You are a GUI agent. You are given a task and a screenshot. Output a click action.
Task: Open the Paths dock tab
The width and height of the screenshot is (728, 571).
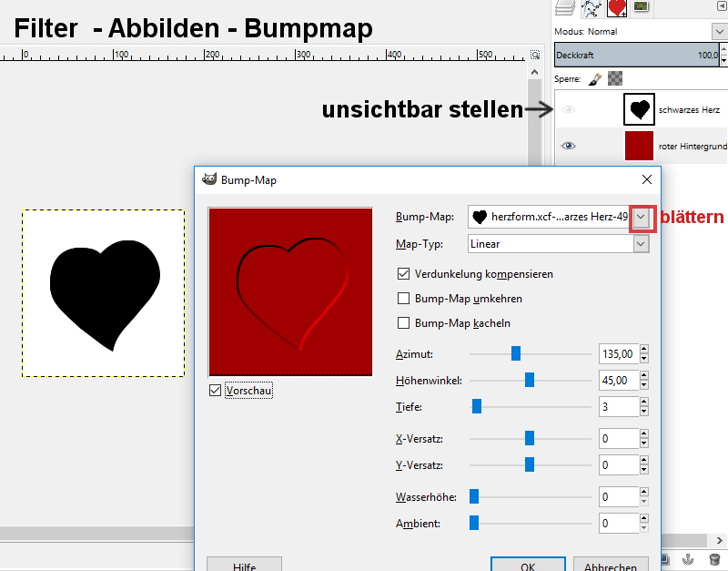(x=591, y=8)
